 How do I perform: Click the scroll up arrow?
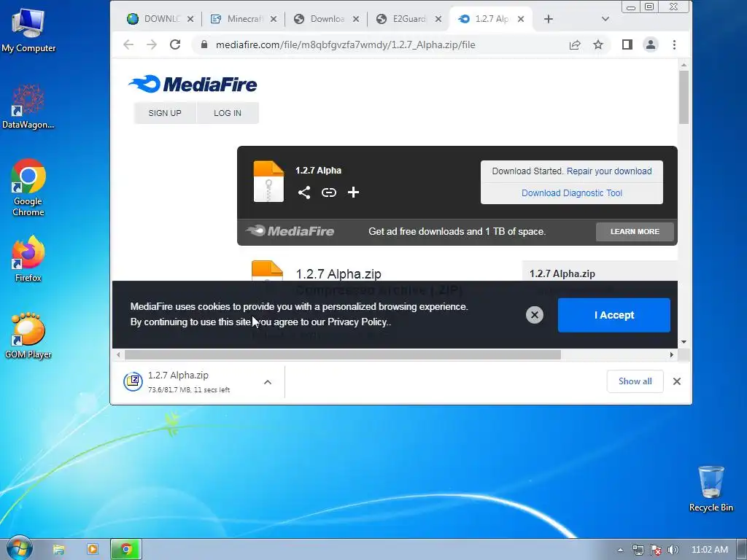(x=684, y=65)
